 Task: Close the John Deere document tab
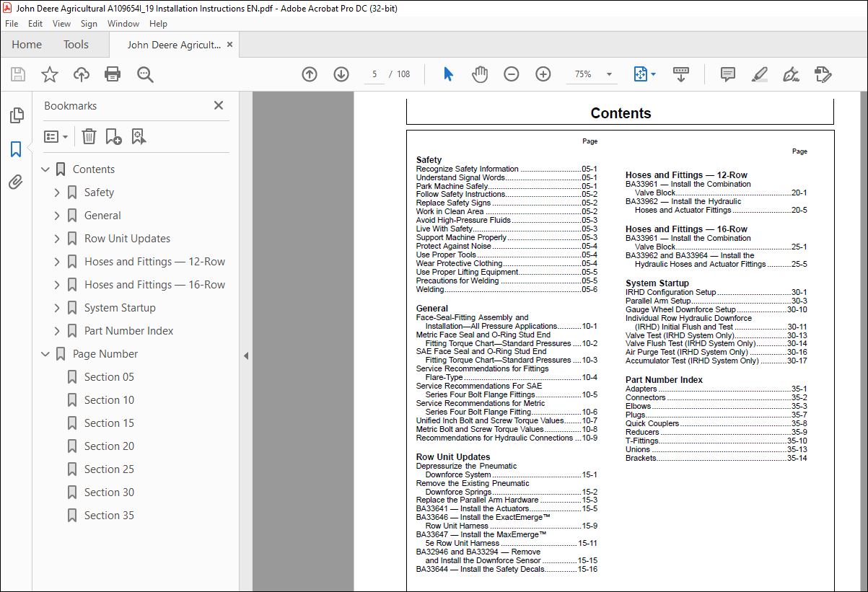(230, 45)
